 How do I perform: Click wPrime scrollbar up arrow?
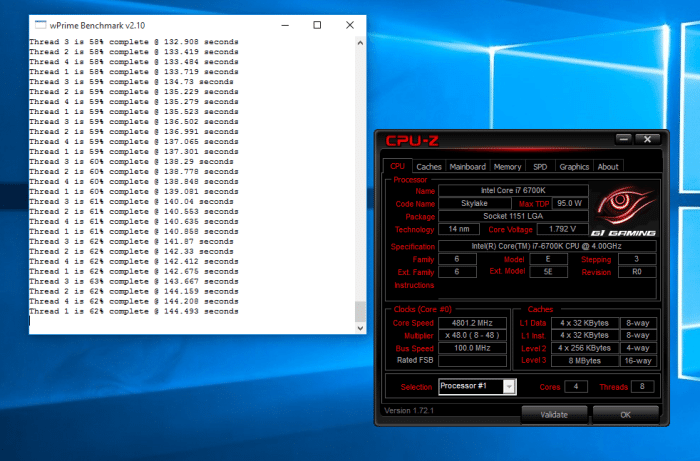tap(360, 43)
